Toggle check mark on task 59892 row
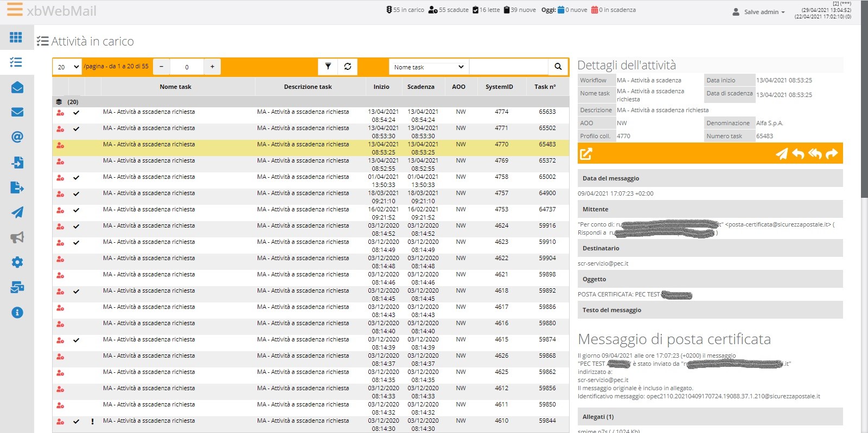This screenshot has width=868, height=433. [x=76, y=292]
